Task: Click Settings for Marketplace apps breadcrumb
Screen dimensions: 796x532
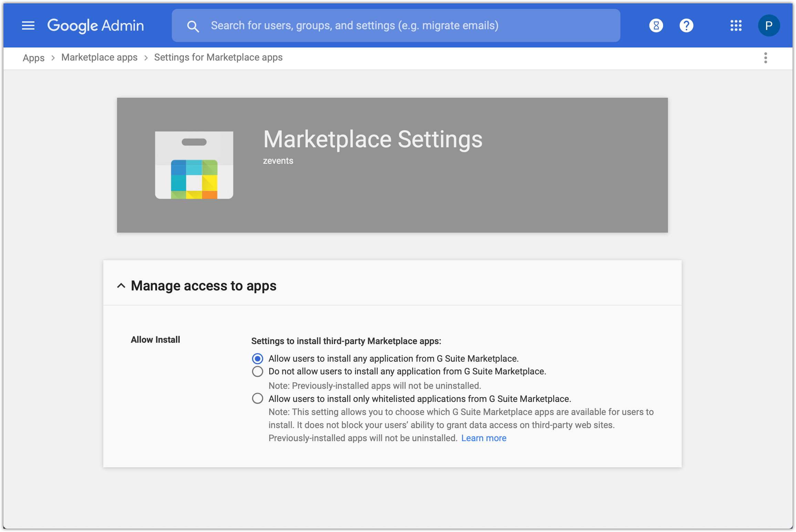Action: tap(218, 57)
